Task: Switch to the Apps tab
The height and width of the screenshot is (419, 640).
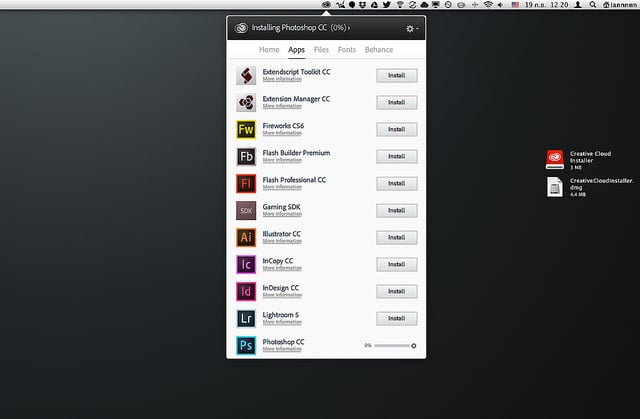Action: coord(296,49)
